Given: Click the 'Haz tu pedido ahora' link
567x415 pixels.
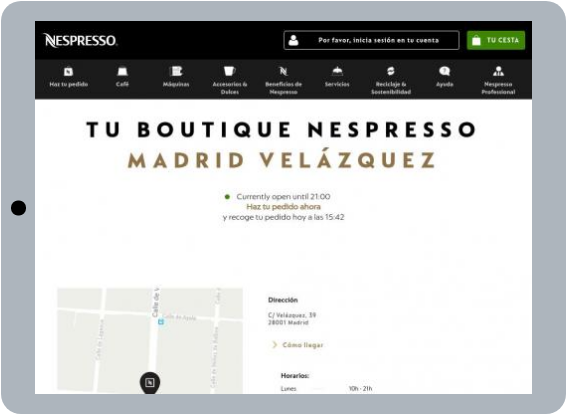Looking at the screenshot, I should click(x=284, y=207).
